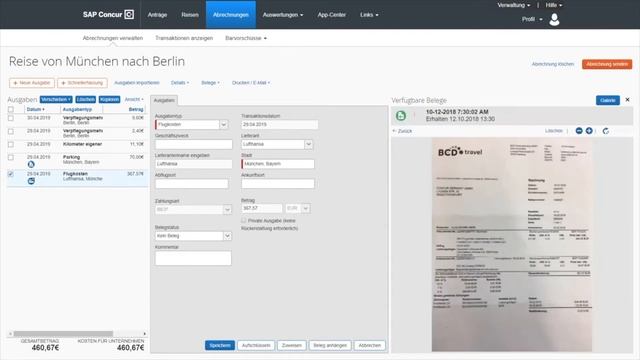640x360 pixels.
Task: Click the Ausgaben importieren link
Action: click(137, 83)
